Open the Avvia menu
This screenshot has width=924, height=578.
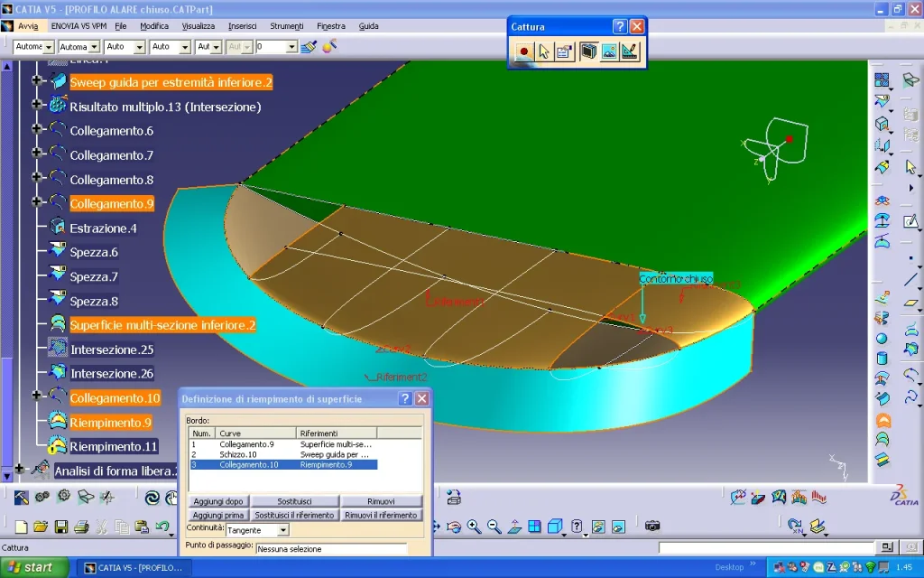point(28,26)
